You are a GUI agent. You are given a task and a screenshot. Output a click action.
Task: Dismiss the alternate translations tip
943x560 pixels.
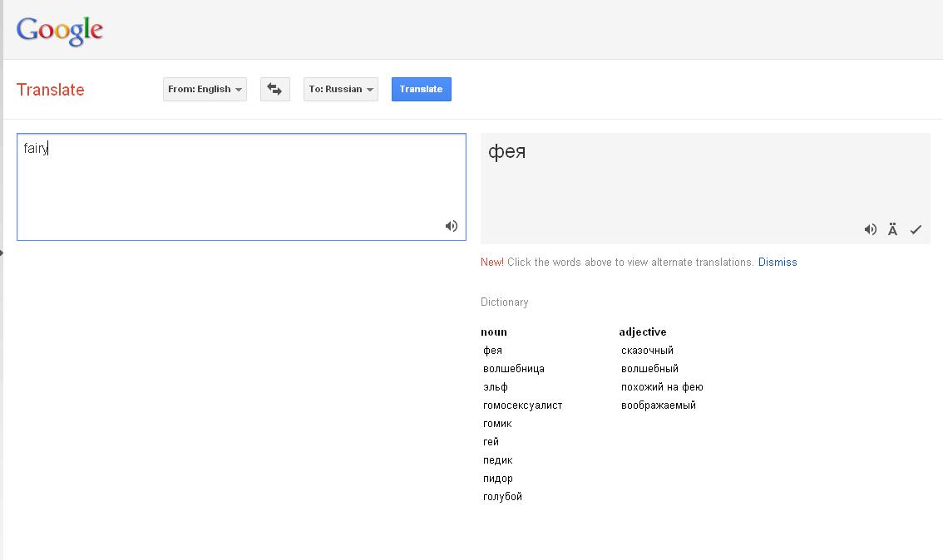tap(778, 262)
